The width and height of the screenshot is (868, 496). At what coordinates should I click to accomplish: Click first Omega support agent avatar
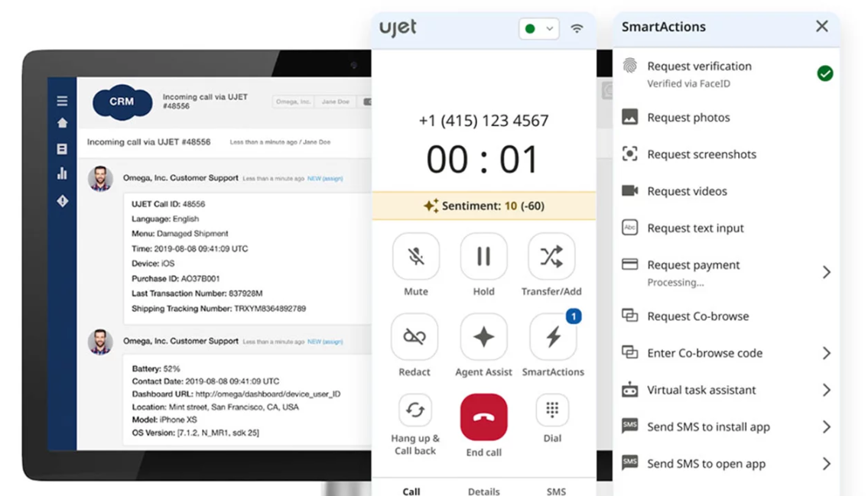click(x=100, y=179)
